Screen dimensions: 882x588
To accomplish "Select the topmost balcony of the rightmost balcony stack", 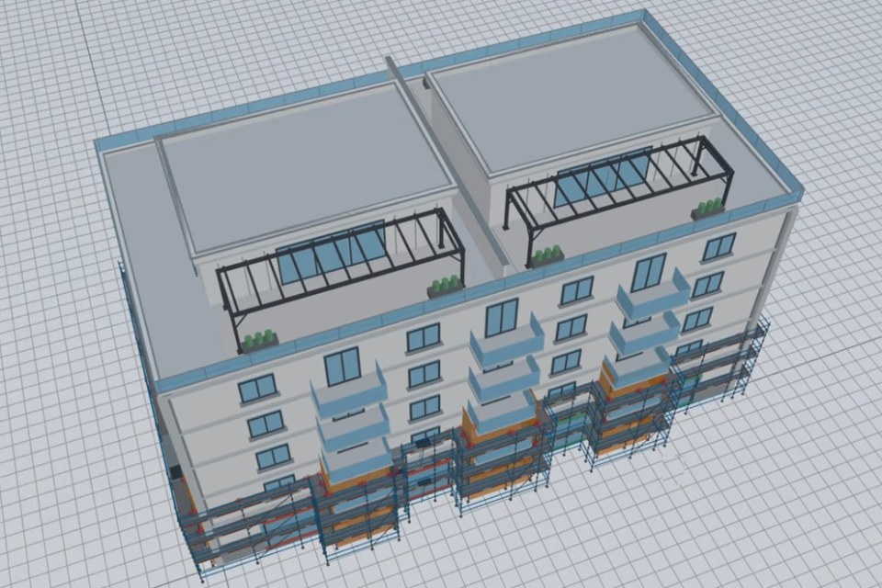I will point(653,294).
